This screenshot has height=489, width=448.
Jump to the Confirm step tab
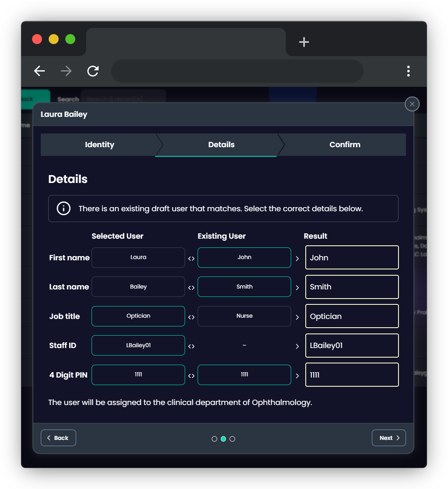345,145
